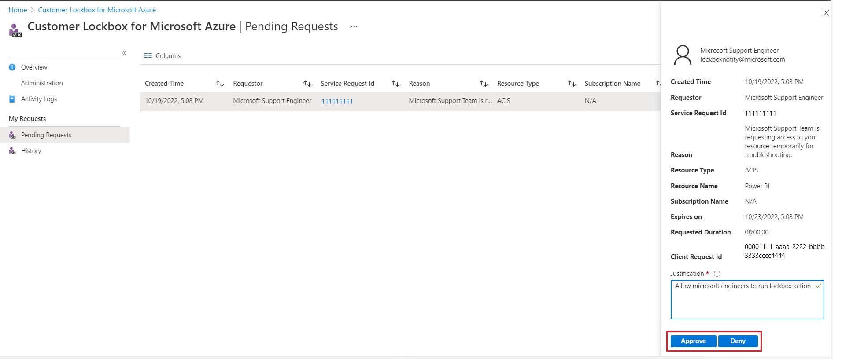The height and width of the screenshot is (359, 868).
Task: Open service request 111111111 link
Action: tap(337, 101)
